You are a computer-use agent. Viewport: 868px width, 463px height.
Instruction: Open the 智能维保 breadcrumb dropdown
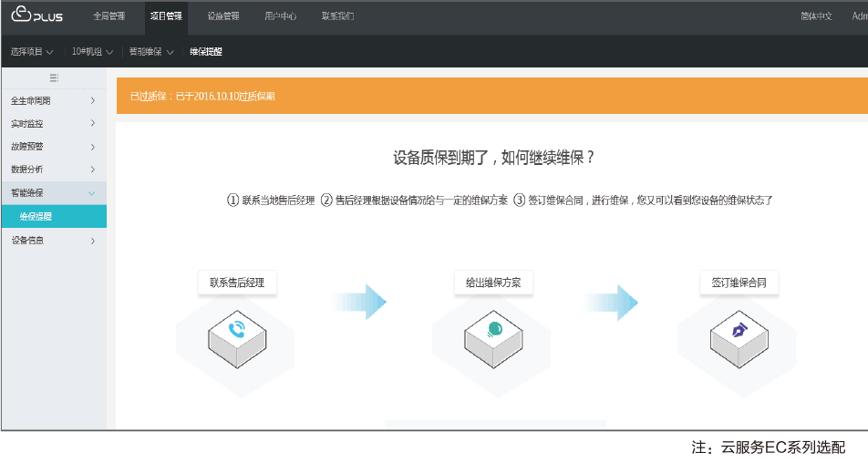tap(150, 52)
